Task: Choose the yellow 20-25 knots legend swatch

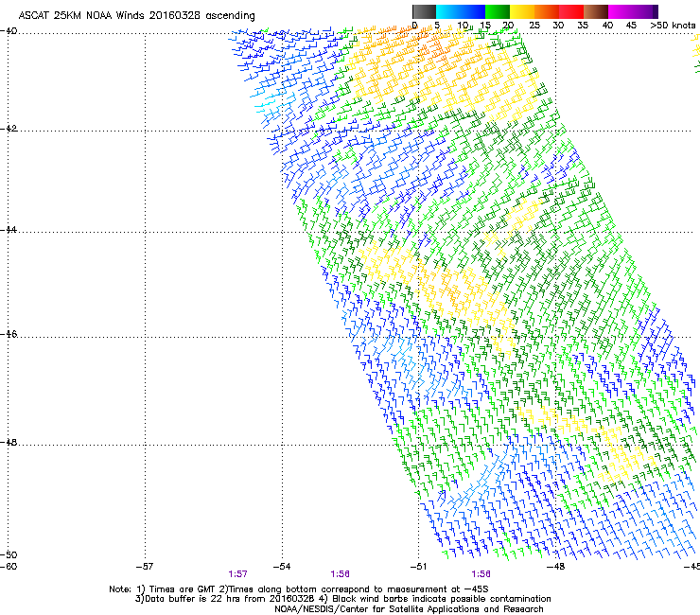Action: pos(522,11)
